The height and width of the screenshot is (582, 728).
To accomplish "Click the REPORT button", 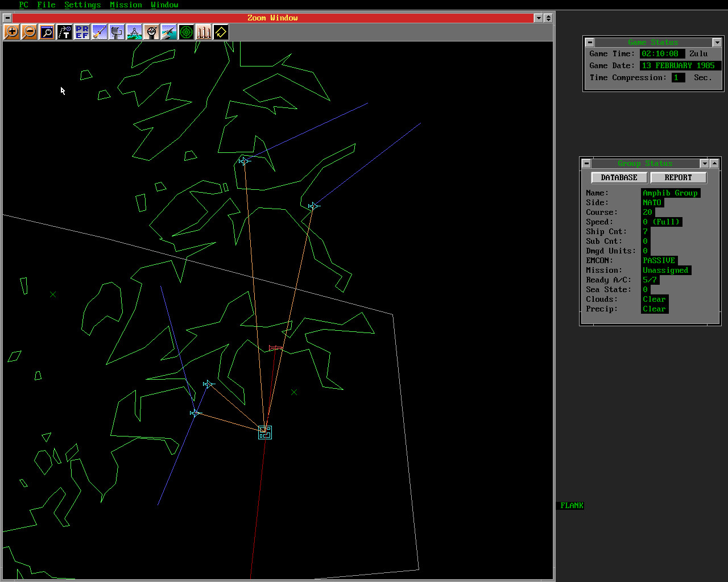I will (678, 178).
